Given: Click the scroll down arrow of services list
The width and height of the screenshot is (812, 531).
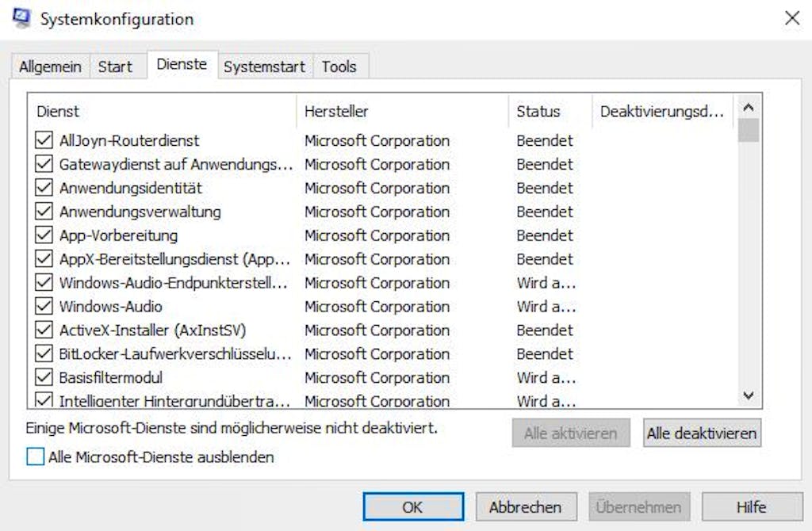Looking at the screenshot, I should 749,395.
